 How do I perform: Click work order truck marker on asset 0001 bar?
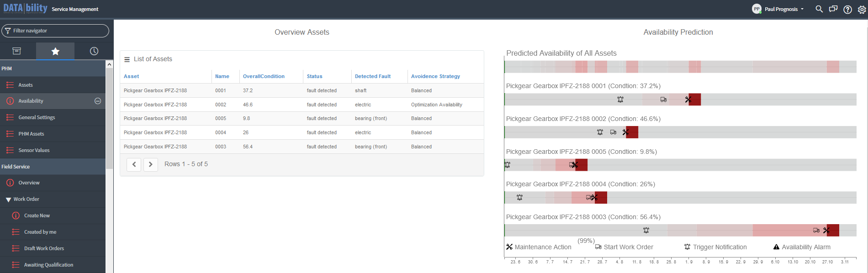pyautogui.click(x=663, y=100)
